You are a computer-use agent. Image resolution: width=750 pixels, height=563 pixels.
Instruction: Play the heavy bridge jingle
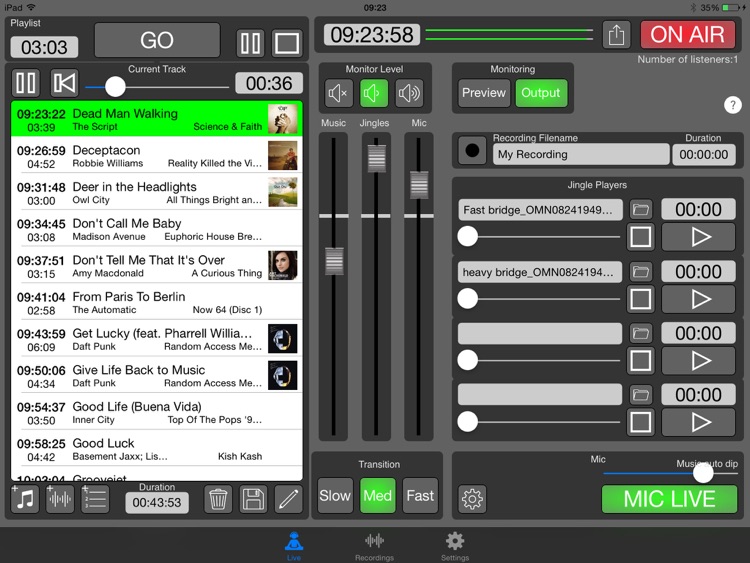[x=698, y=299]
